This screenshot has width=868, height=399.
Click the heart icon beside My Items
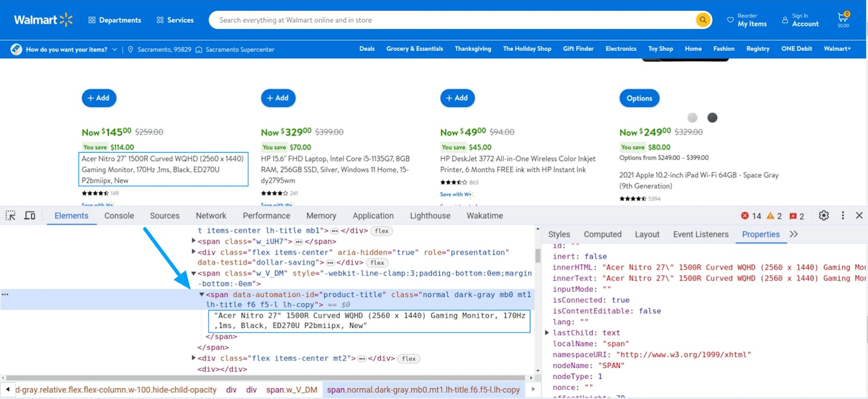(730, 20)
